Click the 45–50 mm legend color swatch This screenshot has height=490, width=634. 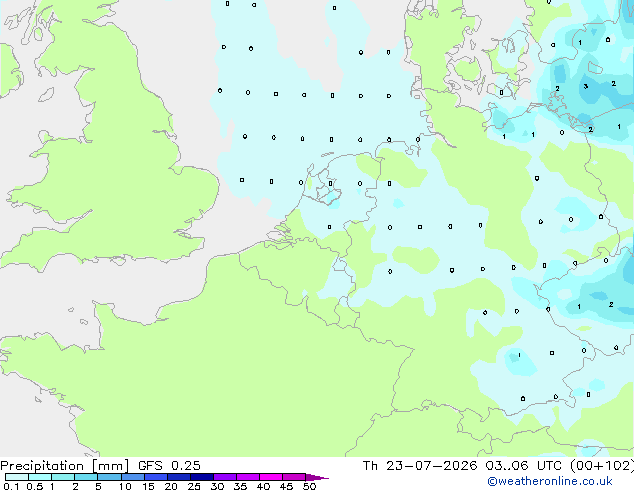pos(294,477)
